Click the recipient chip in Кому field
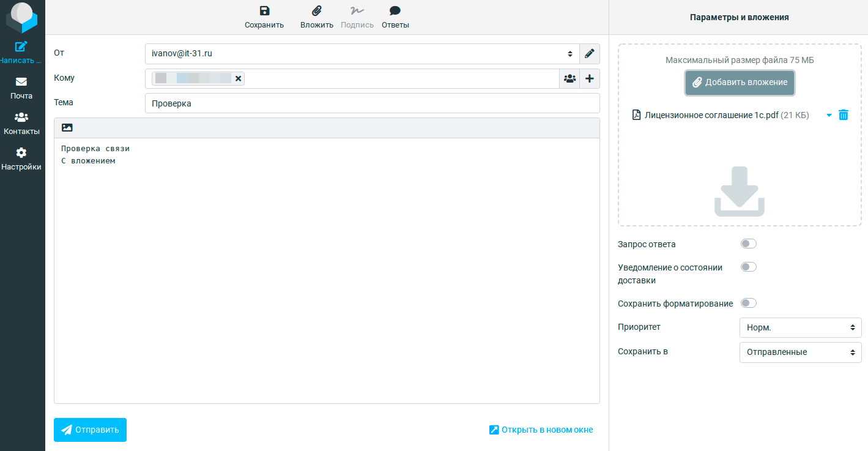Image resolution: width=868 pixels, height=451 pixels. click(198, 78)
